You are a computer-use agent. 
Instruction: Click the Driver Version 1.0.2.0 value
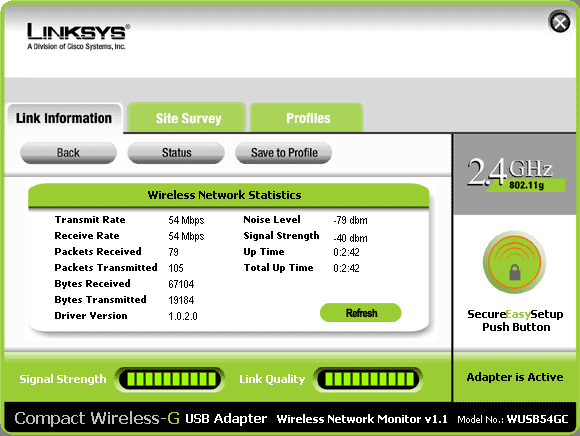183,316
